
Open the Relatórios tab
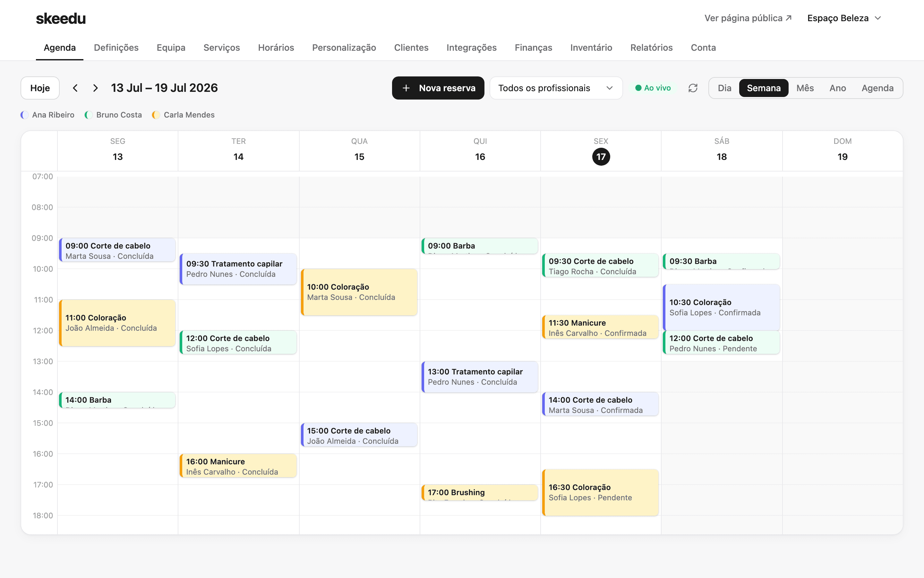[x=651, y=48]
